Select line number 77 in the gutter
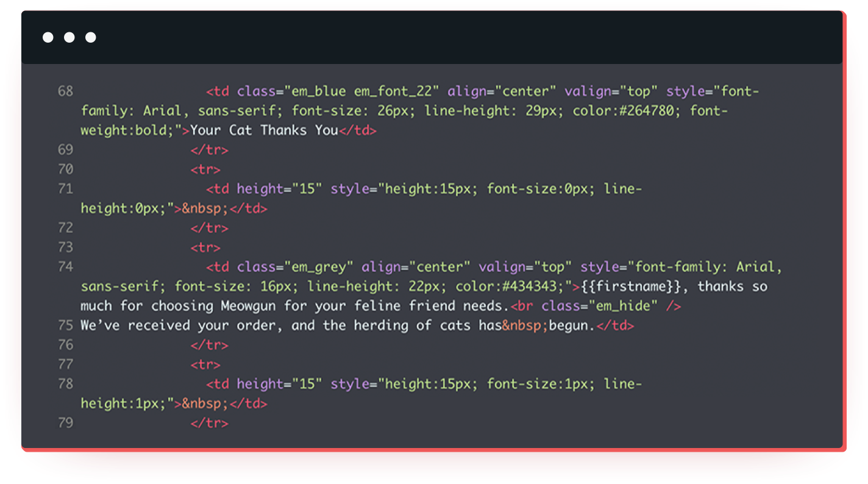Screen dimensions: 868x484 click(x=65, y=365)
